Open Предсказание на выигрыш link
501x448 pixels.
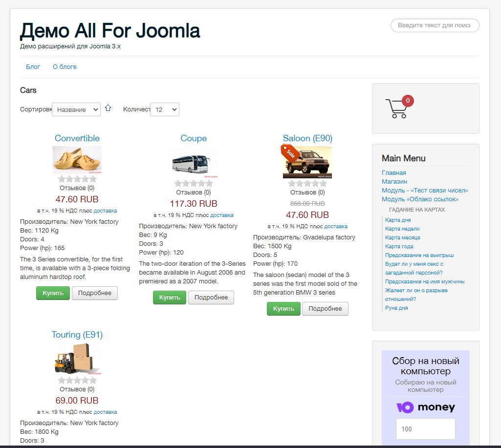coord(419,255)
